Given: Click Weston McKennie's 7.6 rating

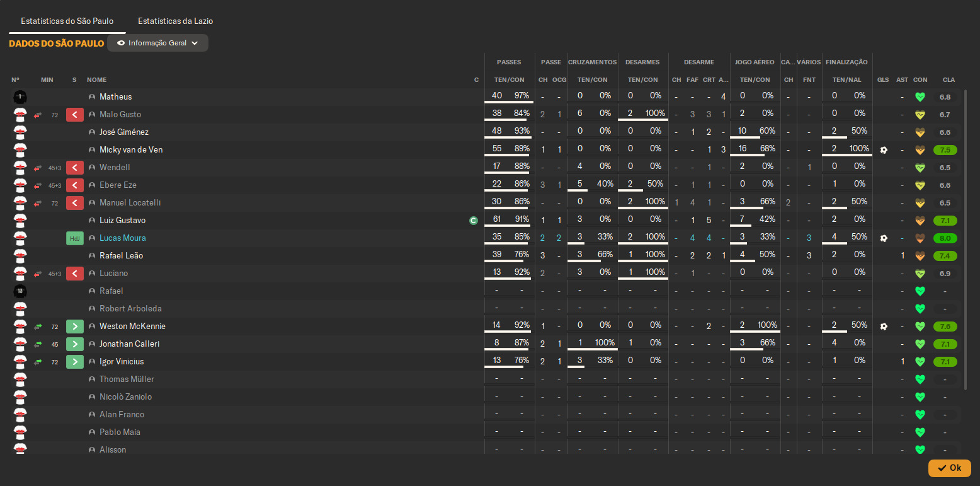Looking at the screenshot, I should (945, 327).
